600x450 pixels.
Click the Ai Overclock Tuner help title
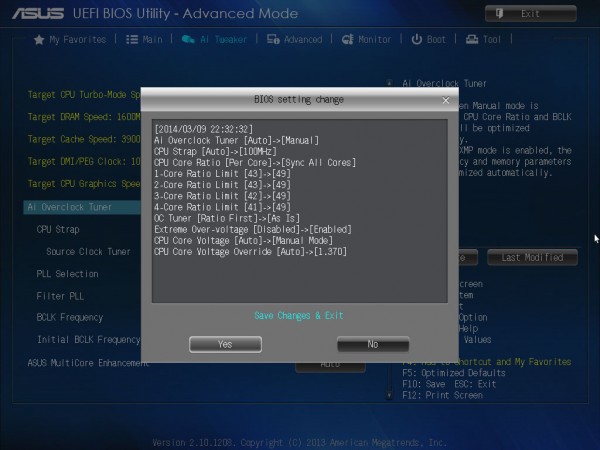pos(444,83)
